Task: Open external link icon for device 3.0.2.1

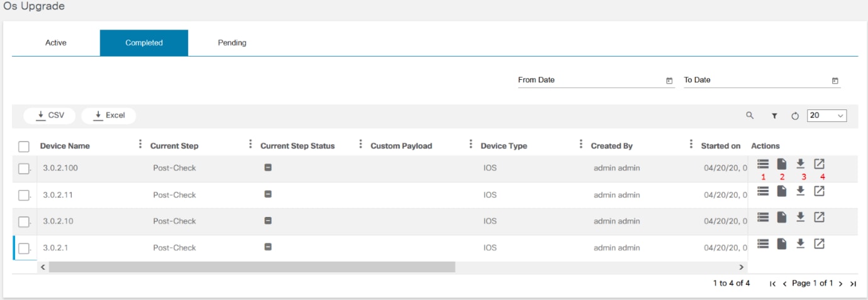Action: pyautogui.click(x=819, y=243)
